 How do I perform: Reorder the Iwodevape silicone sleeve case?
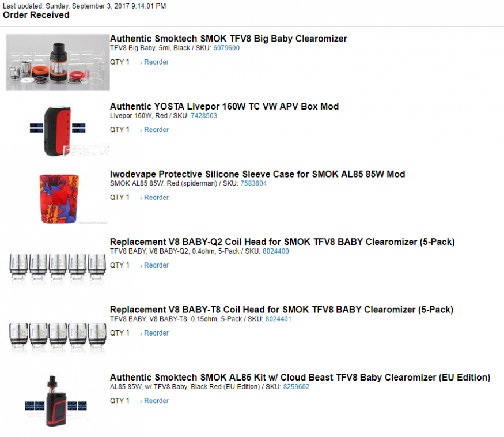click(x=154, y=198)
